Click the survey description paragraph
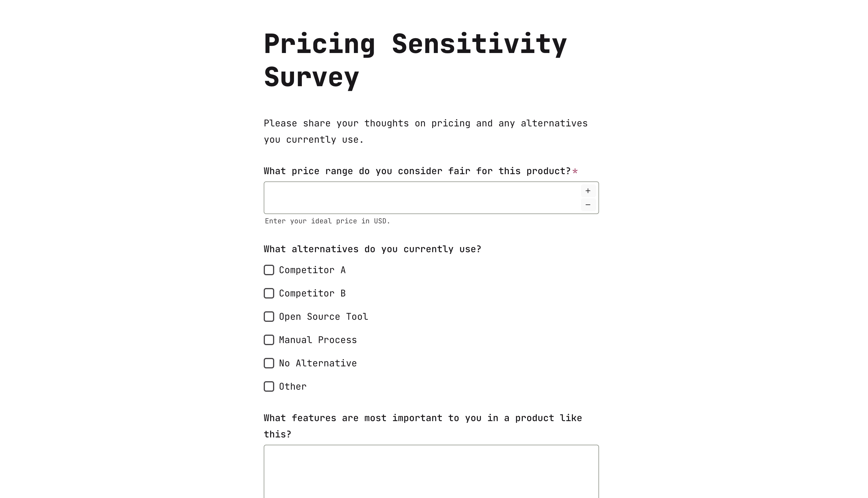This screenshot has width=868, height=498. (x=426, y=131)
